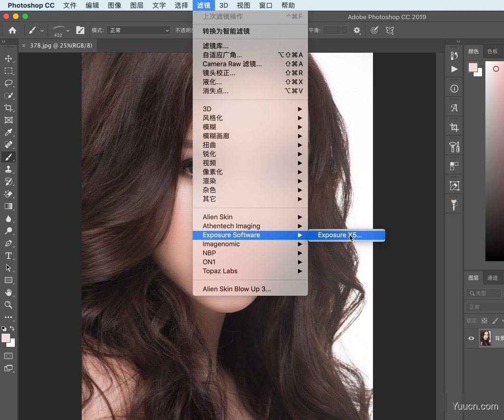This screenshot has width=504, height=420.
Task: Switch to the 通道 tab
Action: pyautogui.click(x=492, y=278)
